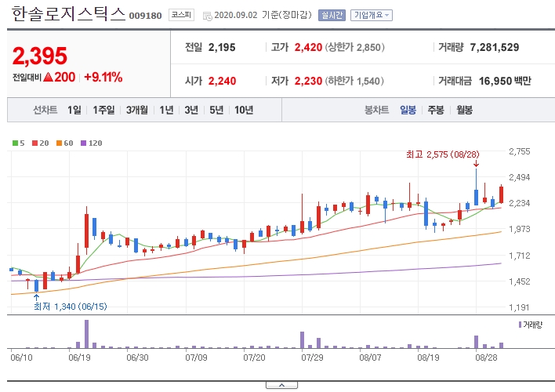Click the 코스피 market badge
Viewport: 555px width, 392px height.
[181, 15]
